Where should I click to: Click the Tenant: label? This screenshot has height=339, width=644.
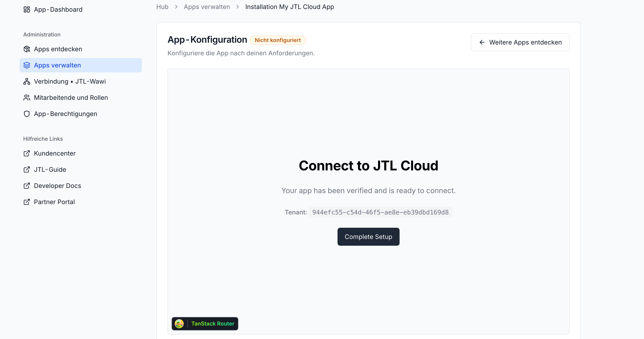pos(296,212)
